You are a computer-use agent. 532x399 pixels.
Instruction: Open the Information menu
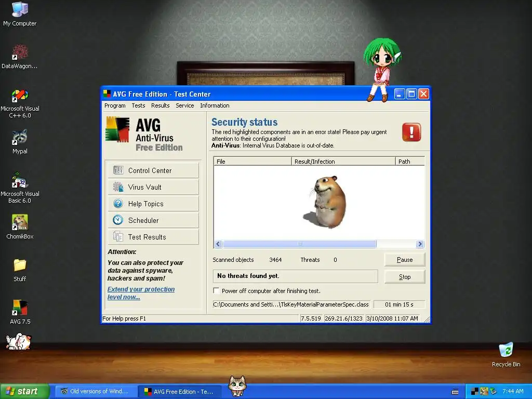[215, 105]
